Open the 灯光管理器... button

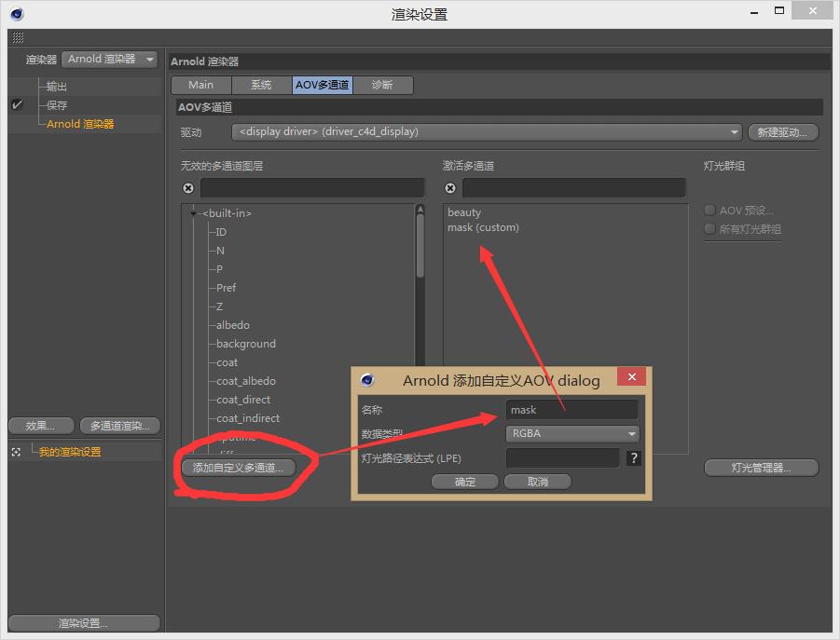(x=762, y=468)
